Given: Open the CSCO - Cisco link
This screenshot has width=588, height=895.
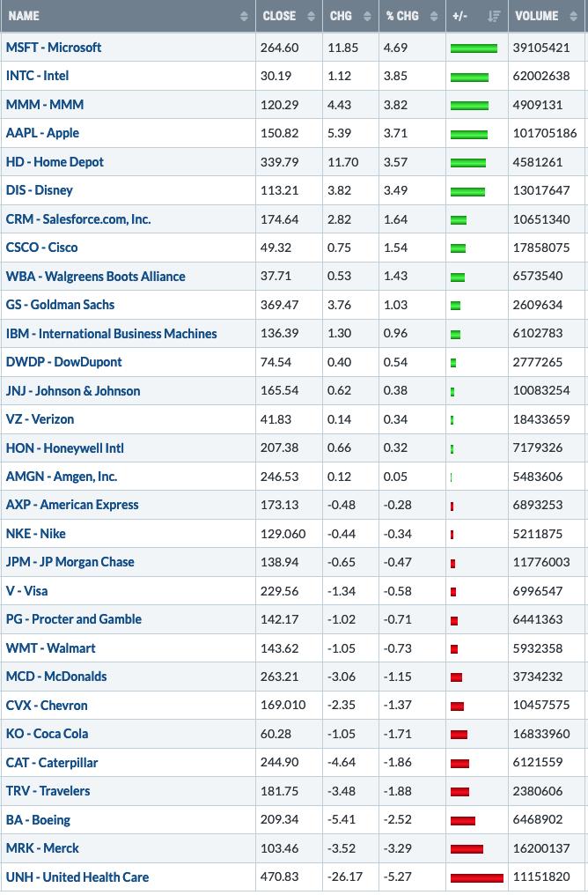Looking at the screenshot, I should point(41,248).
